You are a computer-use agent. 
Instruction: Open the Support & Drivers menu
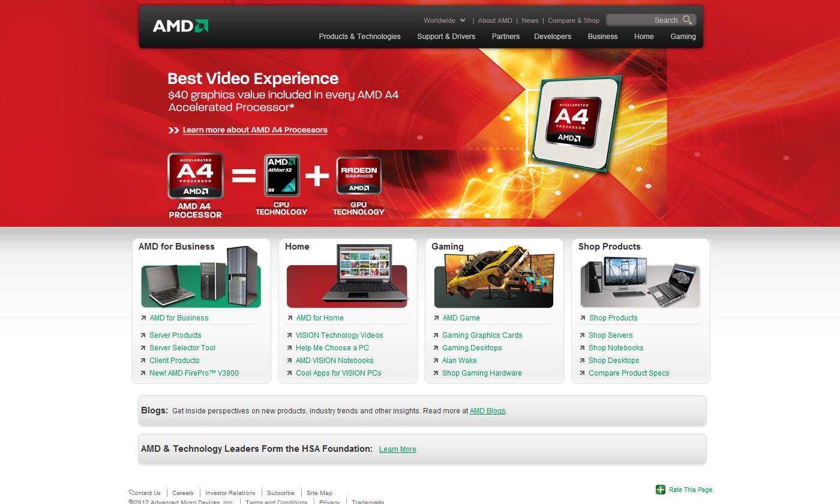446,37
